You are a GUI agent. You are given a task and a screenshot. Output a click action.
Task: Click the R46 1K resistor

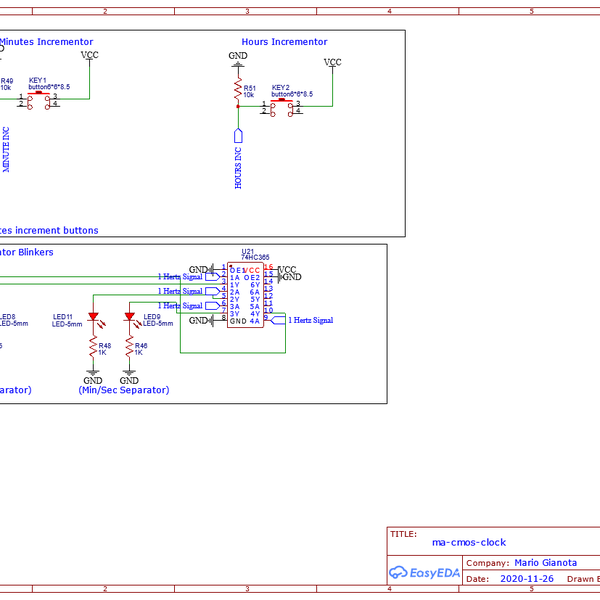coord(129,348)
